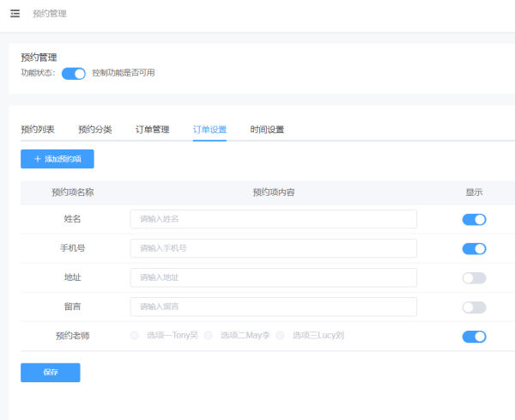Turn off display toggle for 手机号 row
Viewport: 515px width, 420px height.
(x=474, y=249)
